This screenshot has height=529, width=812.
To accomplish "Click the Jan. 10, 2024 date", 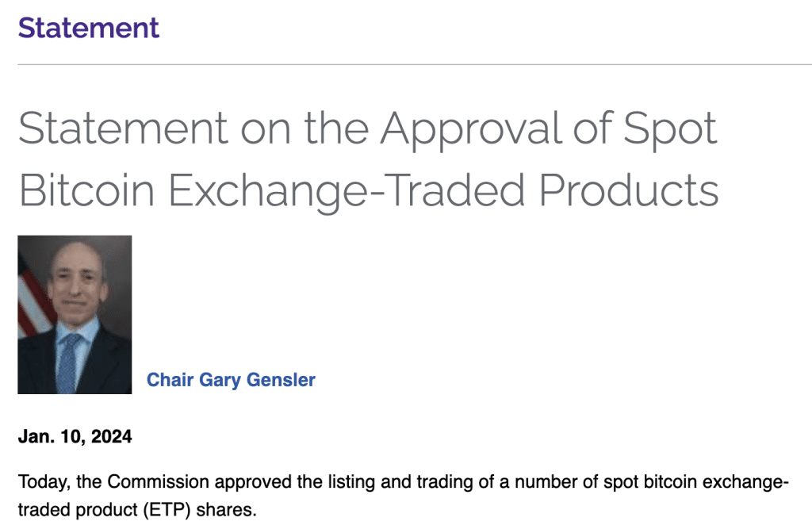I will click(x=75, y=436).
